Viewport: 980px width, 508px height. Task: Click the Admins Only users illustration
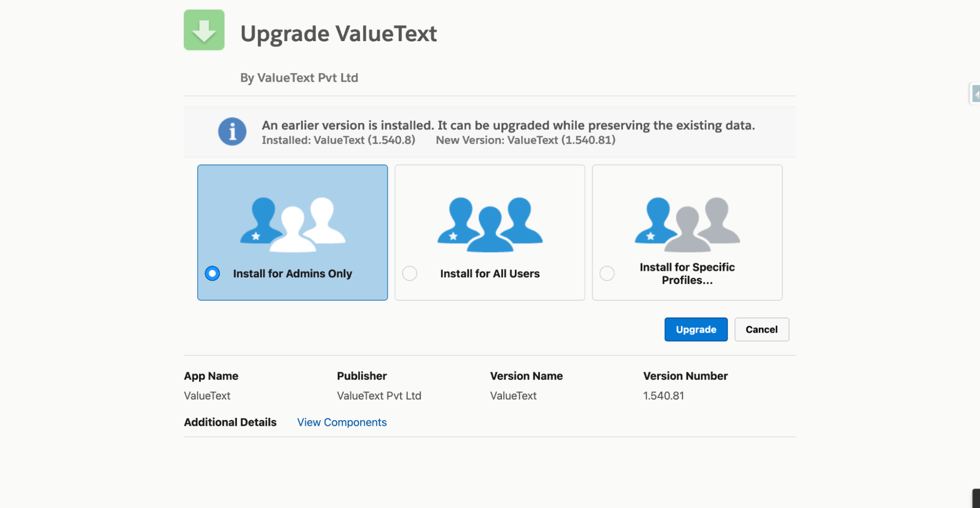point(293,224)
